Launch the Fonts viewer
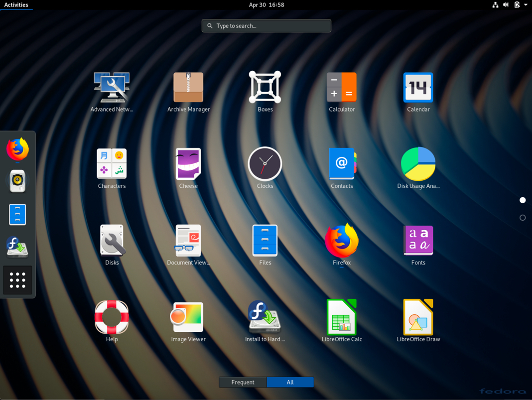This screenshot has width=532, height=400. point(418,240)
